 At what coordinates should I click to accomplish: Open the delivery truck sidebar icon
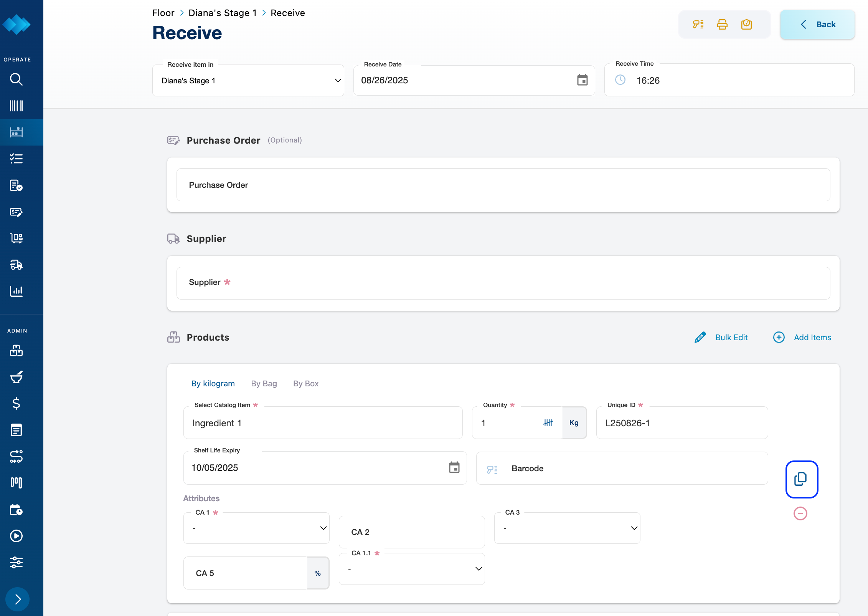tap(16, 265)
